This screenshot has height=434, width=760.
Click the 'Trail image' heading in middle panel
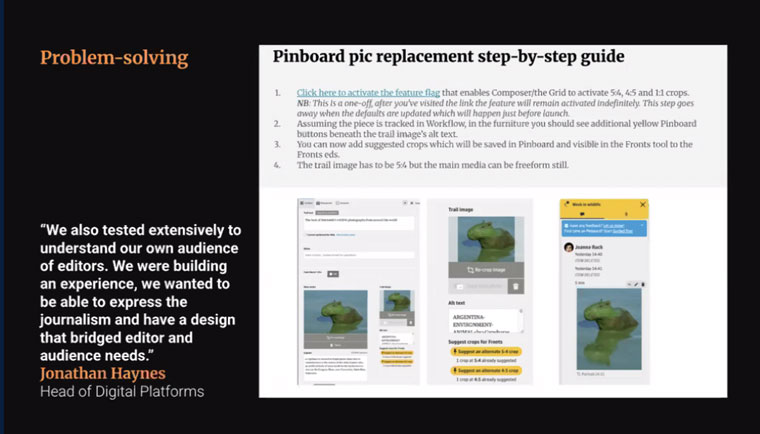460,209
